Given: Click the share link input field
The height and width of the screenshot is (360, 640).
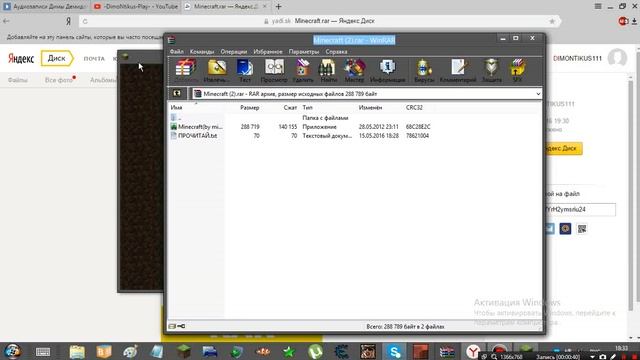Looking at the screenshot, I should (x=580, y=209).
